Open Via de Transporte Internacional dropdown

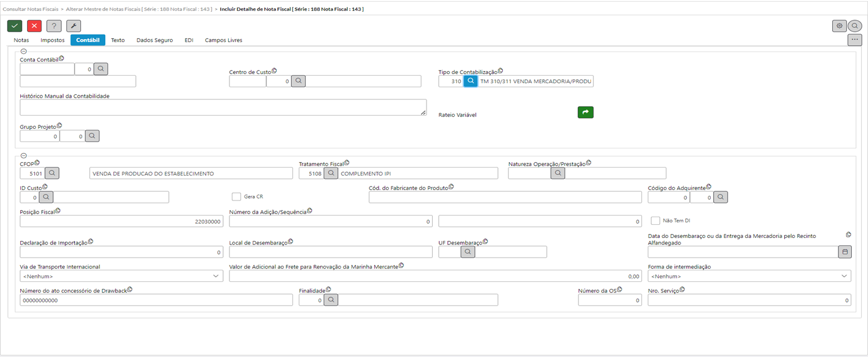121,276
